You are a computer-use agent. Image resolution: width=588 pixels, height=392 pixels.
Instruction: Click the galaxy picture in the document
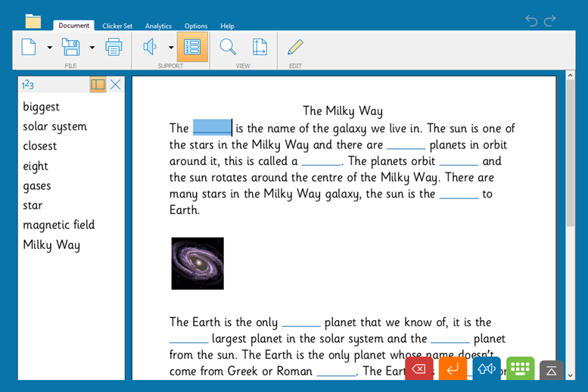[x=198, y=263]
